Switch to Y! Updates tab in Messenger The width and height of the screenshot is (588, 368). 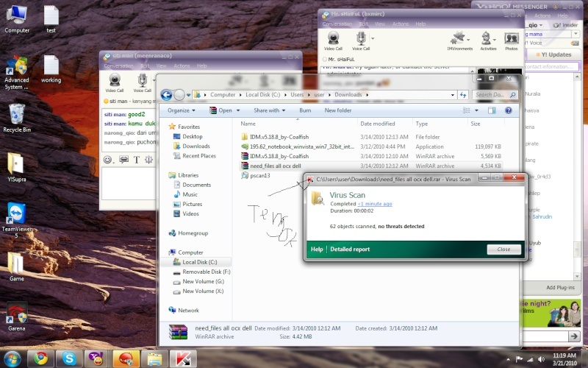click(x=553, y=54)
